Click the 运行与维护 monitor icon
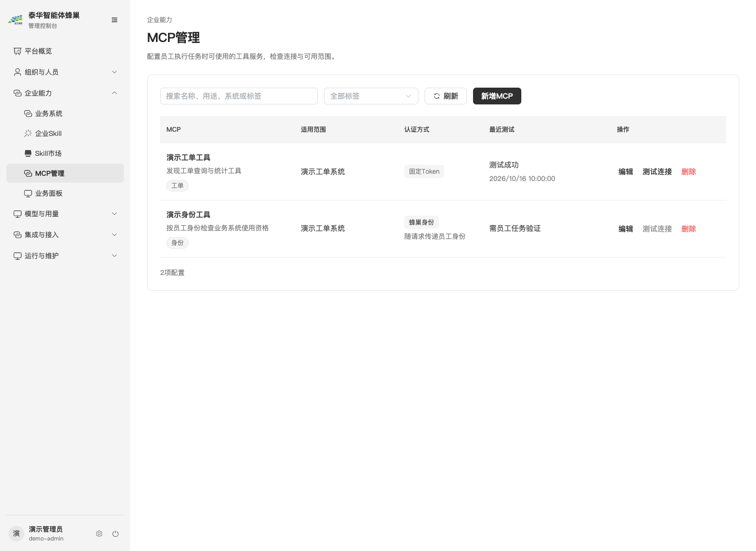Image resolution: width=756 pixels, height=551 pixels. click(17, 256)
